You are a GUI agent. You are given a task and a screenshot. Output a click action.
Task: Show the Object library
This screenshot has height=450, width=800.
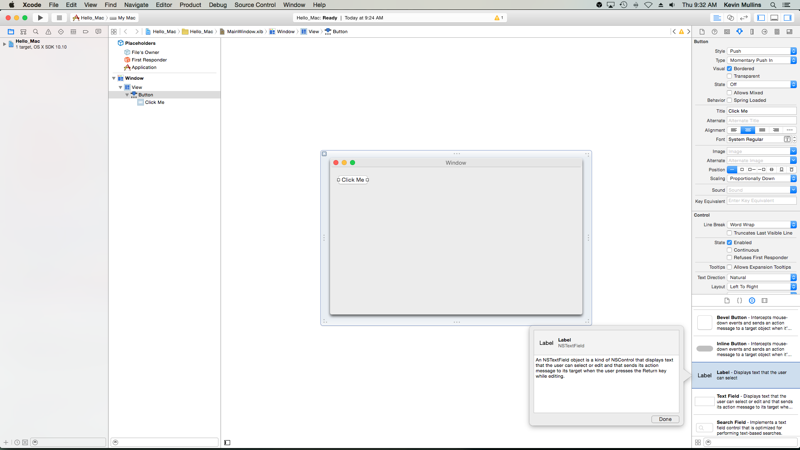pos(752,301)
